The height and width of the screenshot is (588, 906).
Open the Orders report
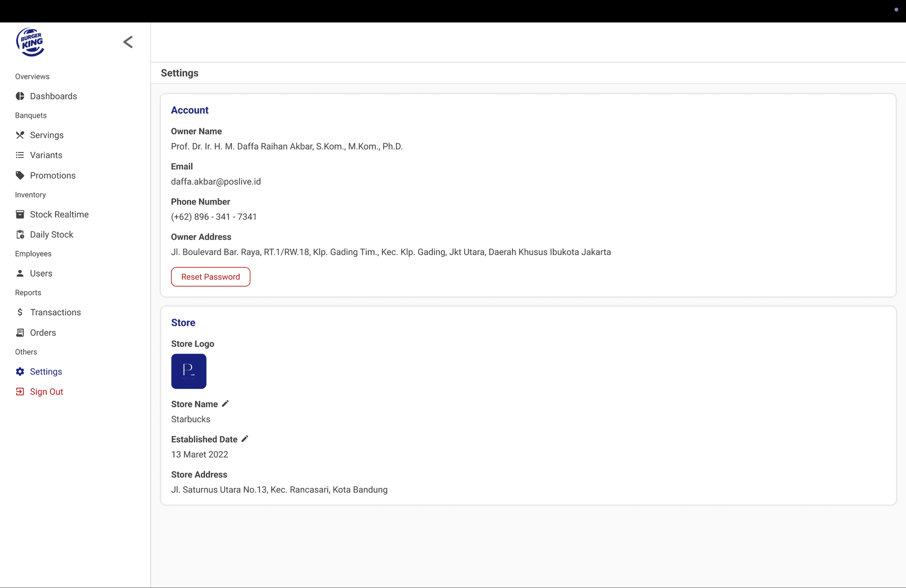pyautogui.click(x=43, y=333)
